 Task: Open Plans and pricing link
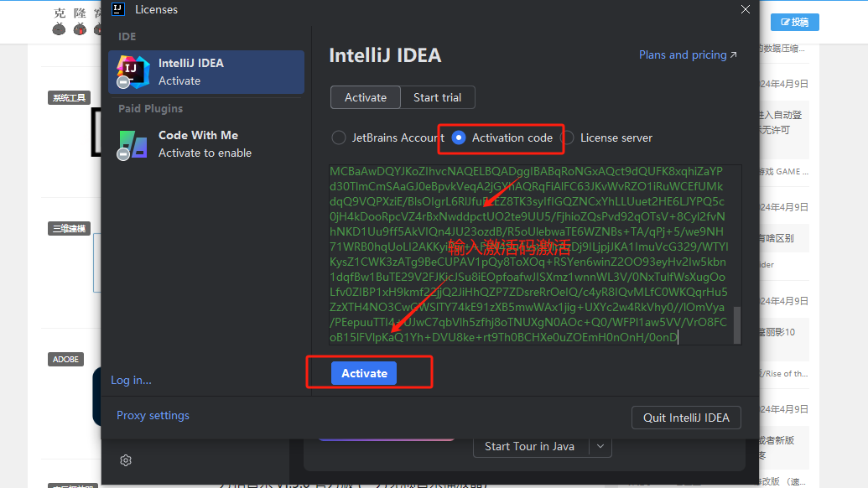(688, 55)
